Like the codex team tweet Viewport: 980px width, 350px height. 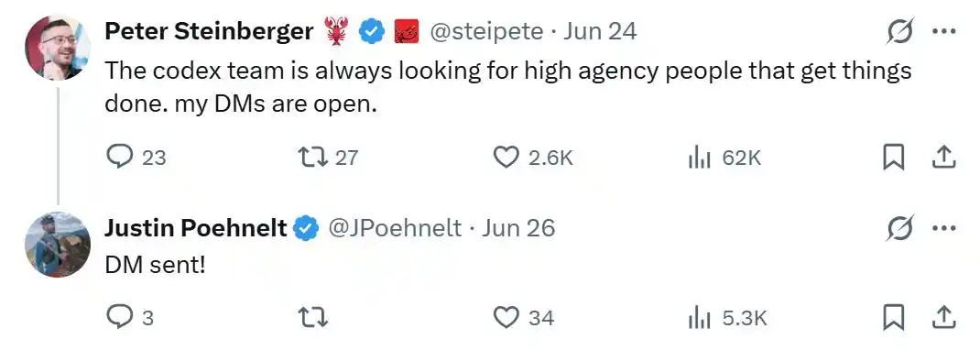(532, 158)
